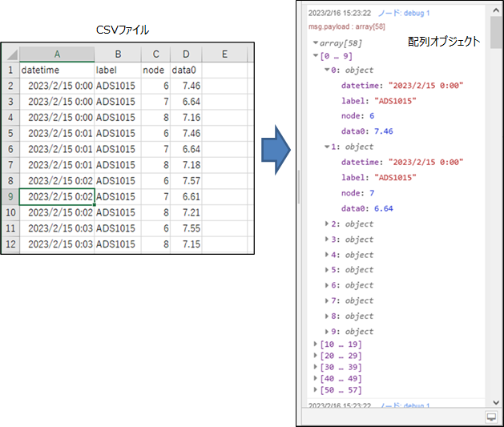Collapse the array[58] root node

point(316,42)
